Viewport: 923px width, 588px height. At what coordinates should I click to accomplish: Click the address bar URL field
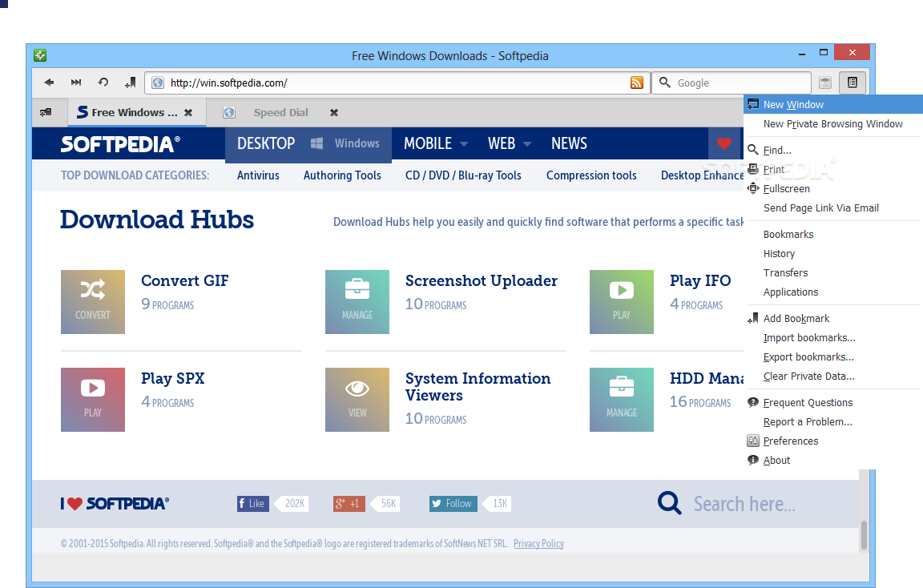click(397, 83)
